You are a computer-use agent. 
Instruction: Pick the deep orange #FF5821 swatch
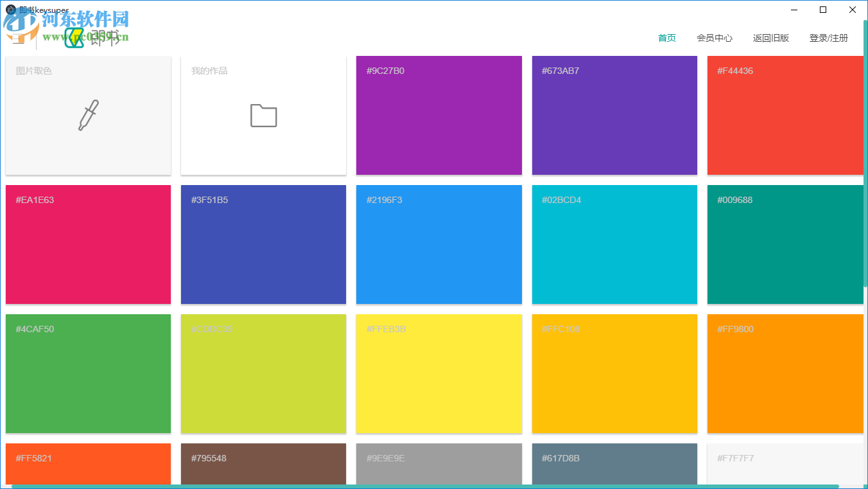[x=88, y=463]
